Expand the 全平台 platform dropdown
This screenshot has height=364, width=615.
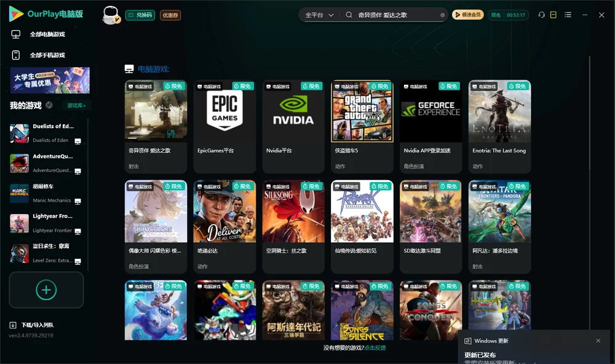[319, 15]
